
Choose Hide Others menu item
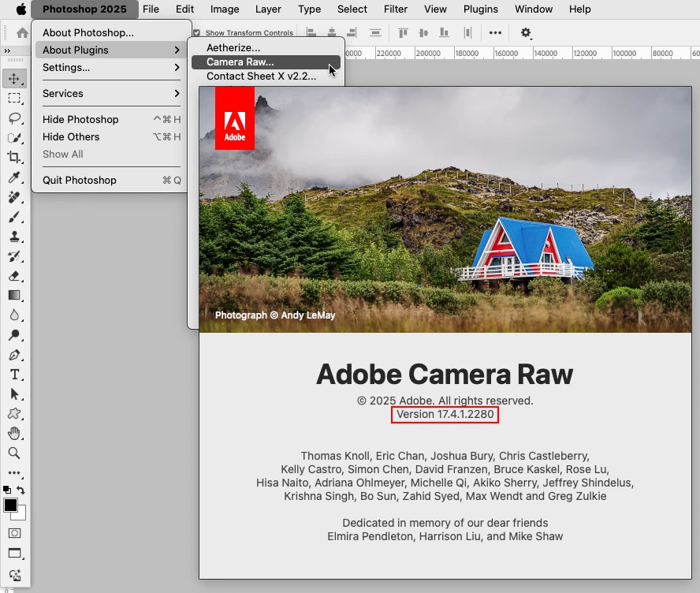pyautogui.click(x=111, y=136)
